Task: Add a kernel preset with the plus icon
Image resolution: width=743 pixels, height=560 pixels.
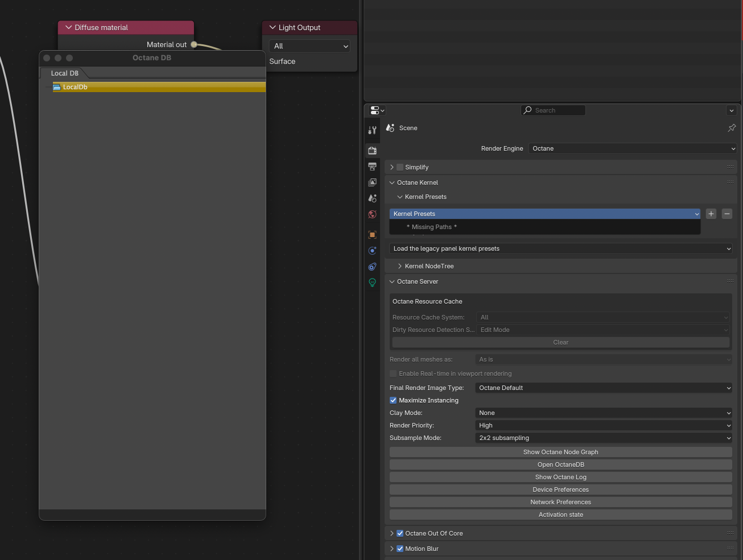Action: [711, 214]
